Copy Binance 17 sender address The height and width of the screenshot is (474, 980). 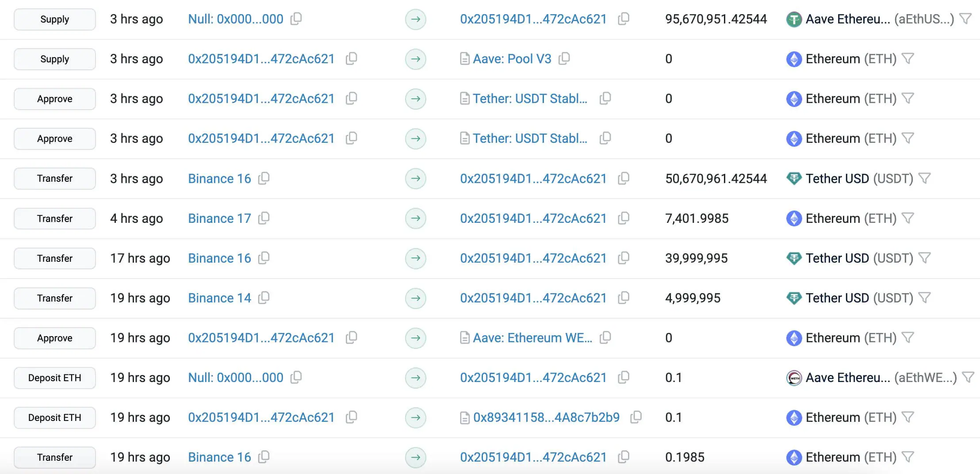click(x=264, y=218)
